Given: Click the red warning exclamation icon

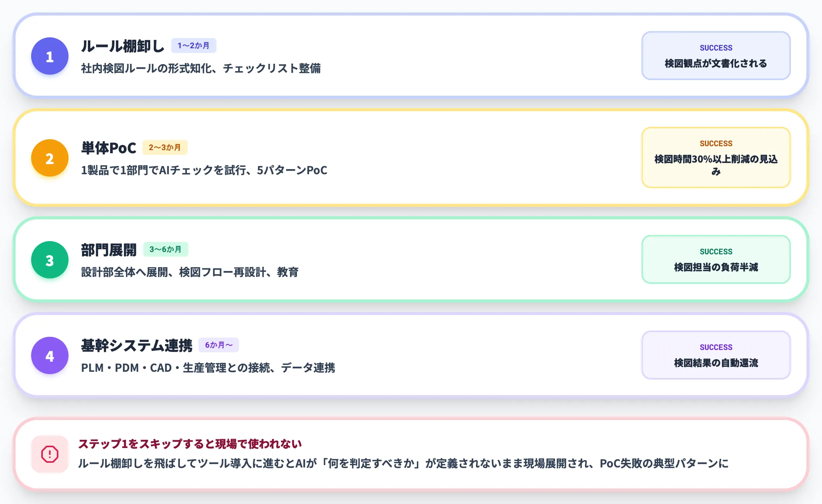Looking at the screenshot, I should pos(50,454).
